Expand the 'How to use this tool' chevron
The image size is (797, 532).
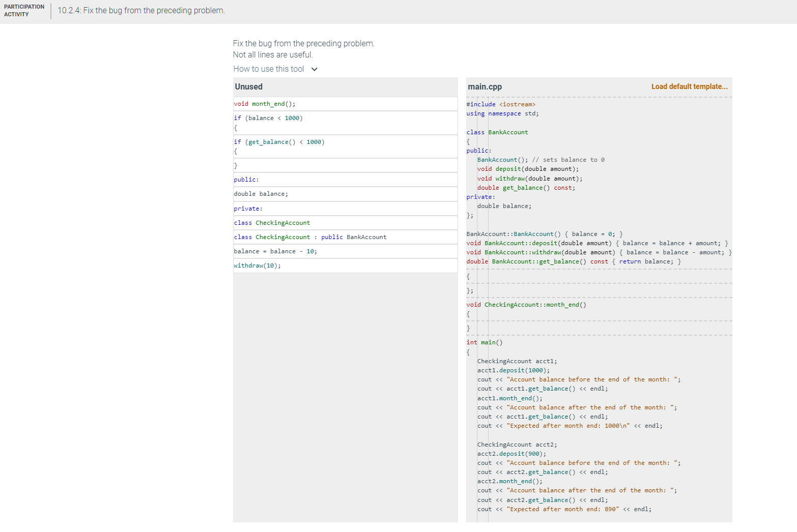tap(315, 69)
